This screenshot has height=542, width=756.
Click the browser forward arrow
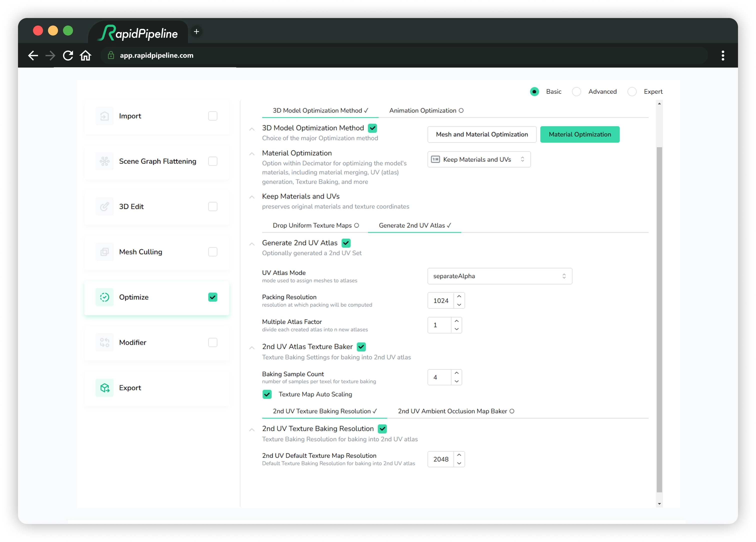tap(50, 55)
